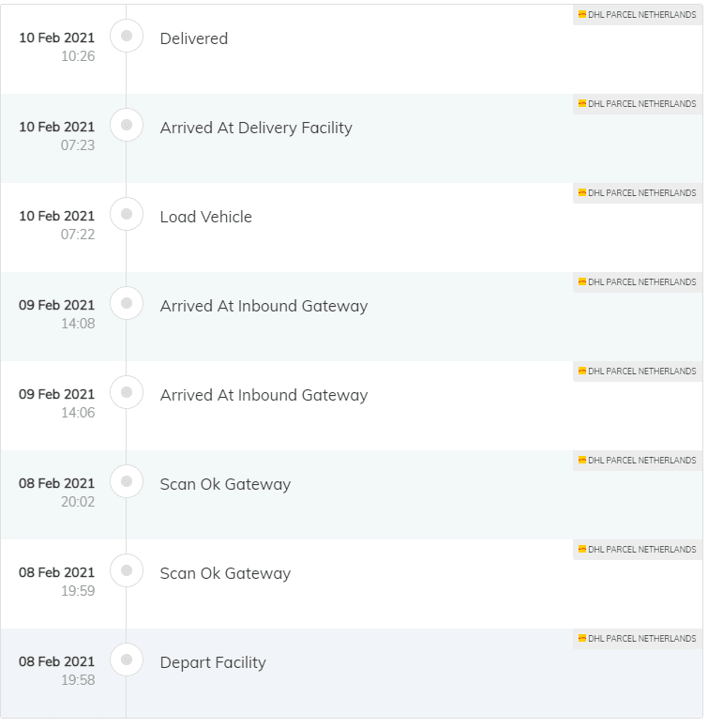This screenshot has height=728, width=708.
Task: Select the DHL logo for the 20:02 Scan Ok Gateway event
Action: click(582, 461)
